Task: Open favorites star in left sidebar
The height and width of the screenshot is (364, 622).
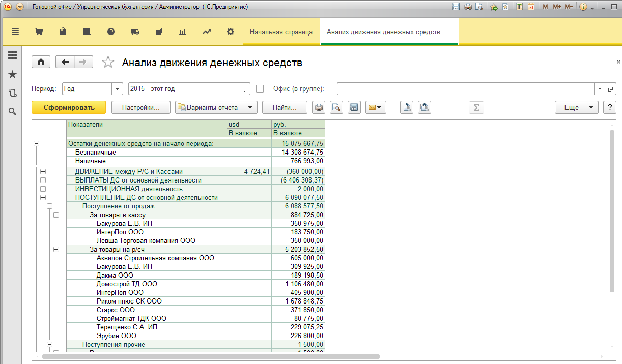Action: coord(13,75)
